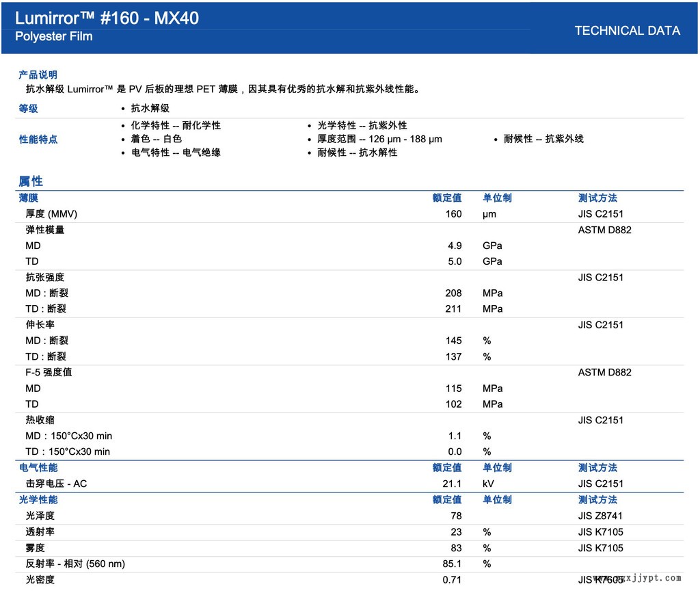Click the optical density value "0.71"
Image resolution: width=700 pixels, height=593 pixels.
[x=453, y=579]
